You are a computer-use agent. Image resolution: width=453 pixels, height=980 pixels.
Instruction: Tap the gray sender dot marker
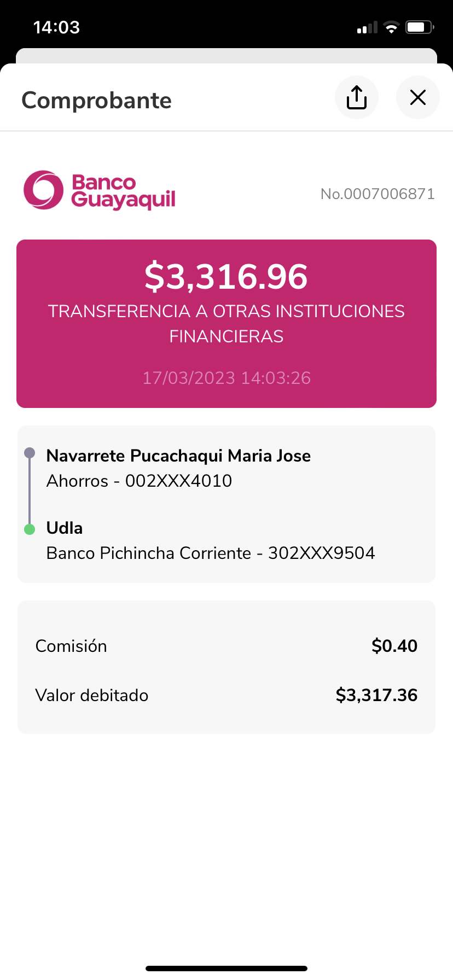[30, 453]
